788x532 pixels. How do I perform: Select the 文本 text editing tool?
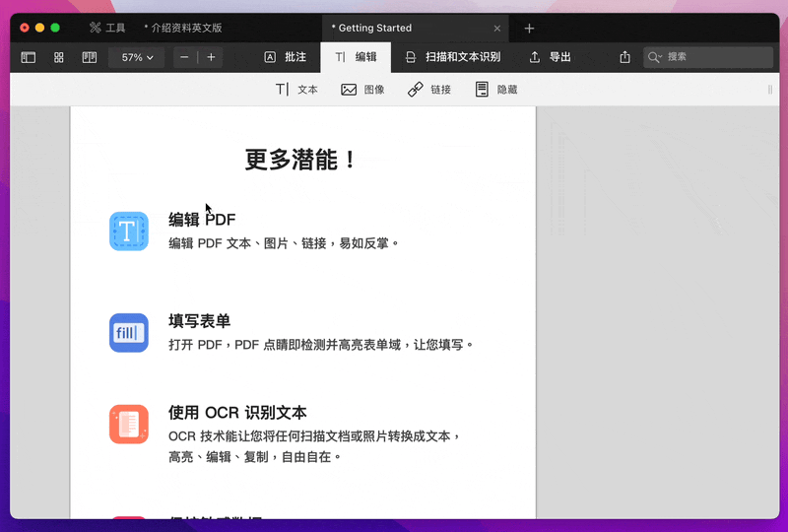pos(296,90)
